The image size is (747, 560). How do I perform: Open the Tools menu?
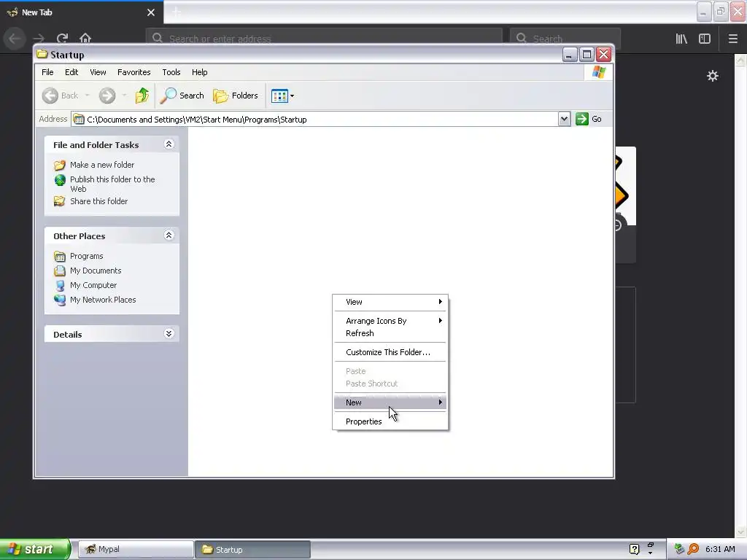(171, 72)
